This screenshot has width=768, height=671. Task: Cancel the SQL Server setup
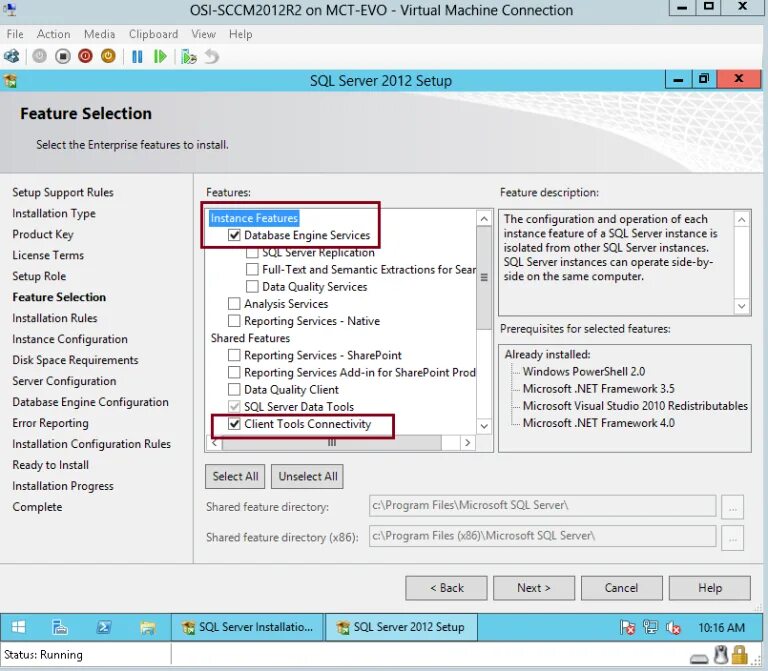click(x=622, y=588)
